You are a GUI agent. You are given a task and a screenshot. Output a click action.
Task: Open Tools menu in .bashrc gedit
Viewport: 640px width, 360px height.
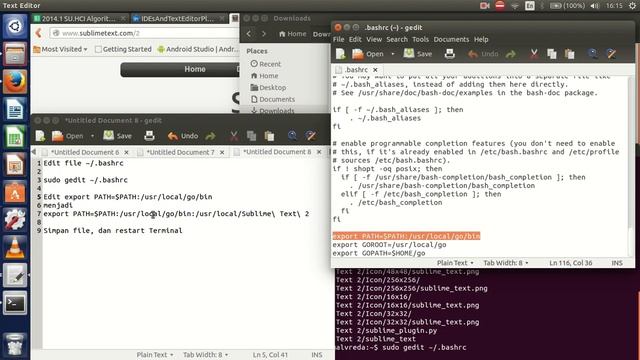(420, 40)
